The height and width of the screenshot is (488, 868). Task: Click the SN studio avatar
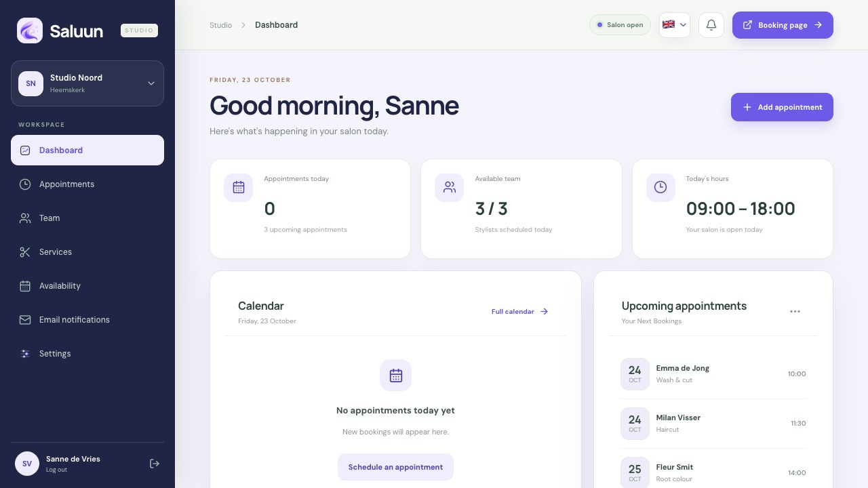tap(31, 83)
